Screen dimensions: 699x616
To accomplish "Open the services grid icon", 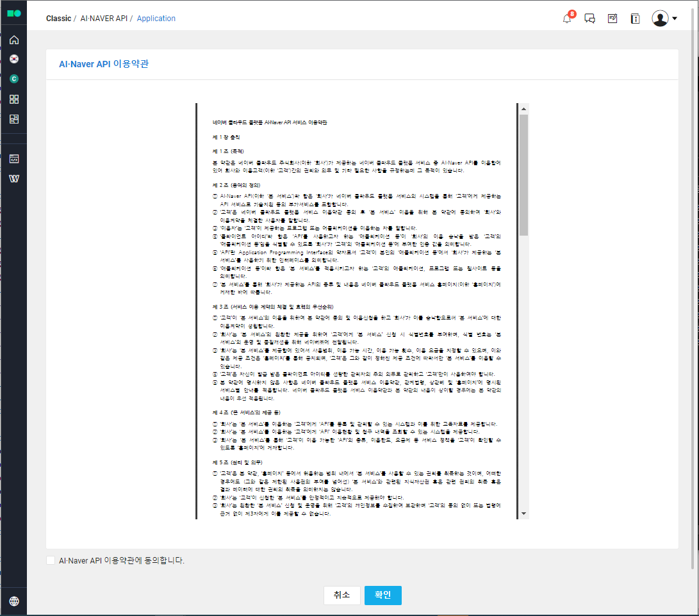I will coord(14,99).
